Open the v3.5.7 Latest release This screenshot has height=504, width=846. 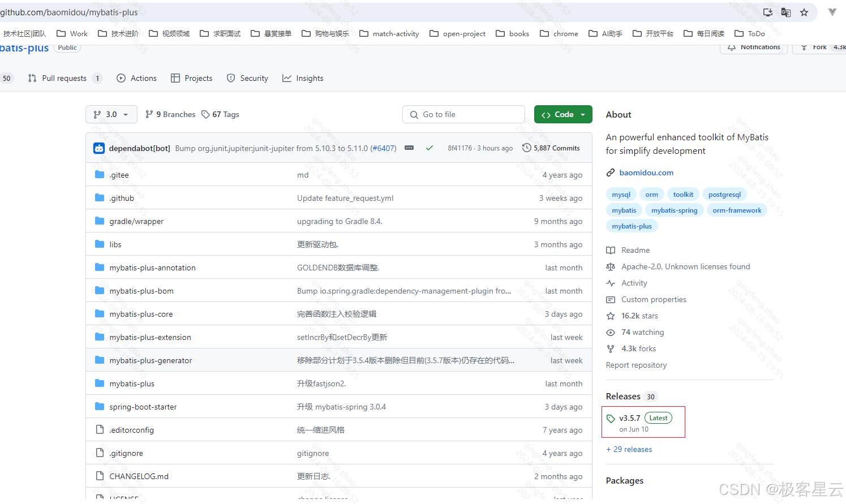click(x=639, y=423)
